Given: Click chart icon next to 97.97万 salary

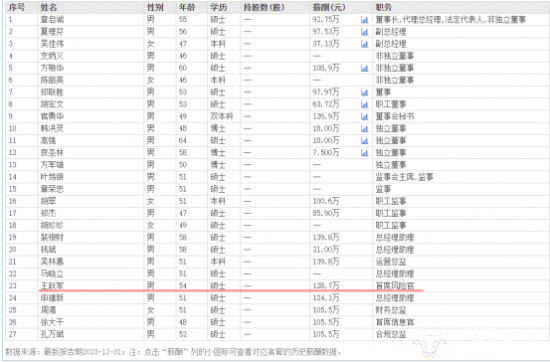Looking at the screenshot, I should [364, 92].
